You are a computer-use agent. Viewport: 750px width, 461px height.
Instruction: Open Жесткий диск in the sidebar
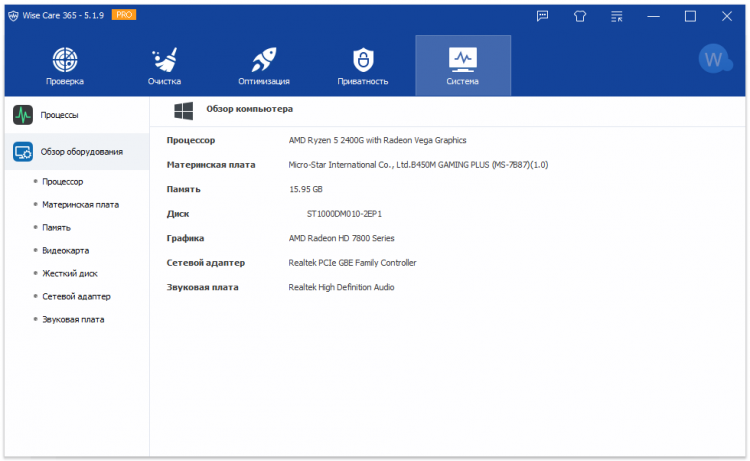point(70,274)
